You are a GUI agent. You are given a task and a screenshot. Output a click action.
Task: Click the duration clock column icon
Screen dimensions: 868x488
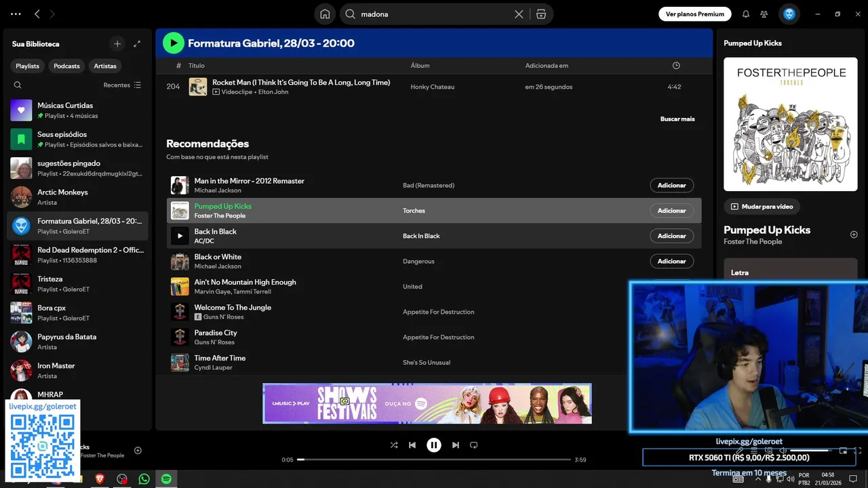pos(675,66)
